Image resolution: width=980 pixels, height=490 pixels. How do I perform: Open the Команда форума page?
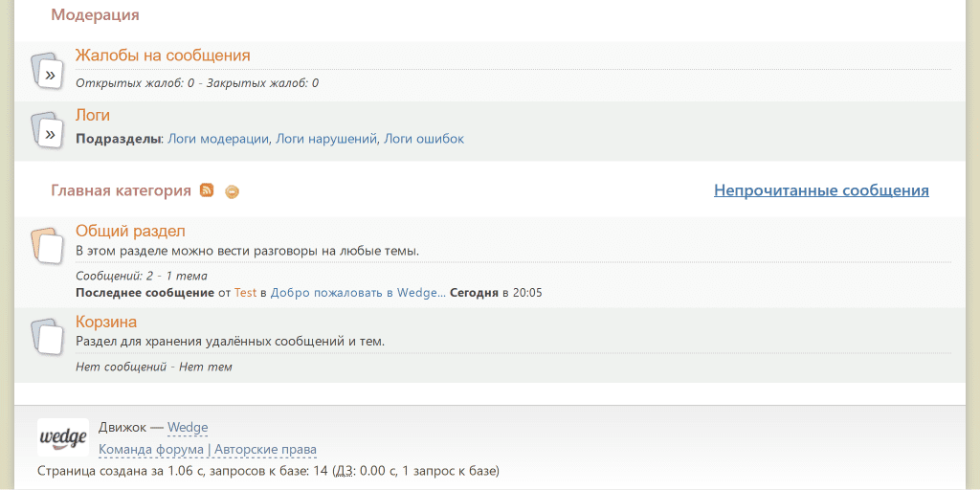pyautogui.click(x=151, y=449)
